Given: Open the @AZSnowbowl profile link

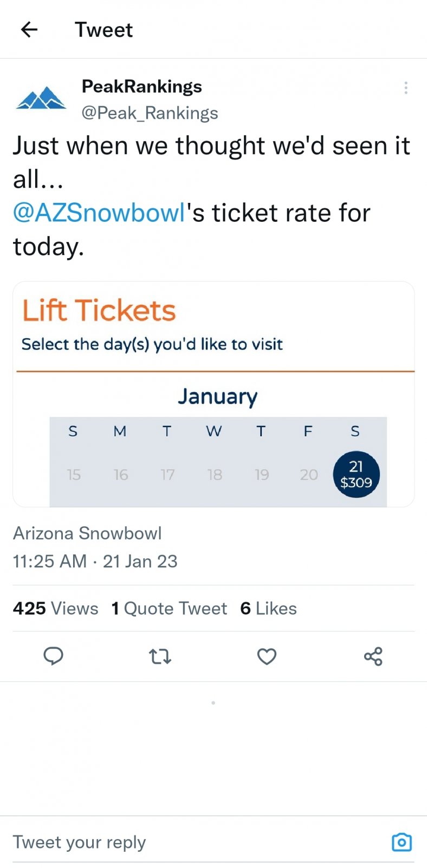Looking at the screenshot, I should click(x=99, y=212).
